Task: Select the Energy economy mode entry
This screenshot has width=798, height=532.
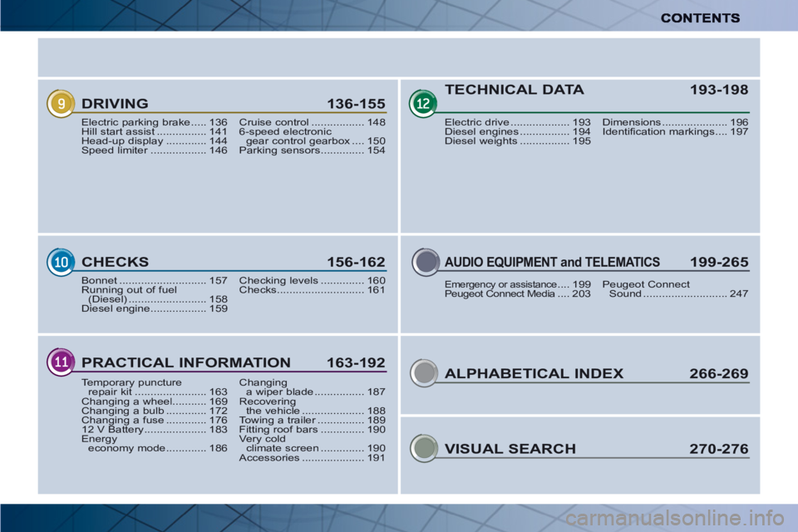Action: coord(155,443)
